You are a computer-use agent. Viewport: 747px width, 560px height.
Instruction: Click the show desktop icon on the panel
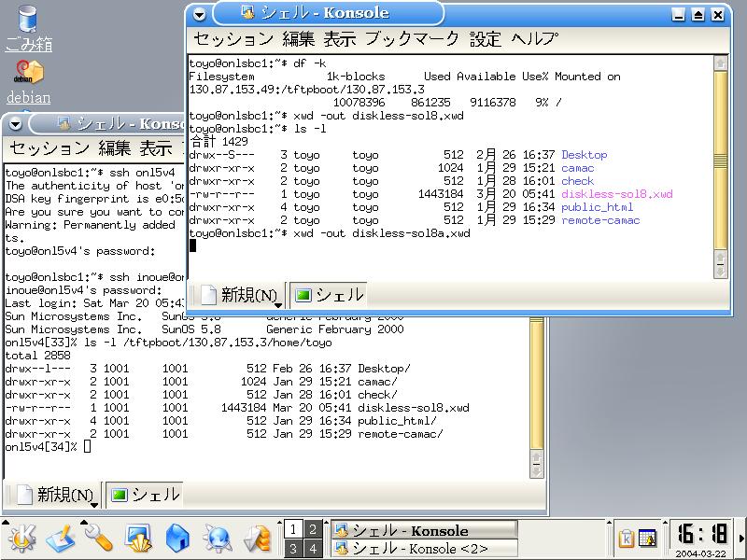pyautogui.click(x=61, y=539)
